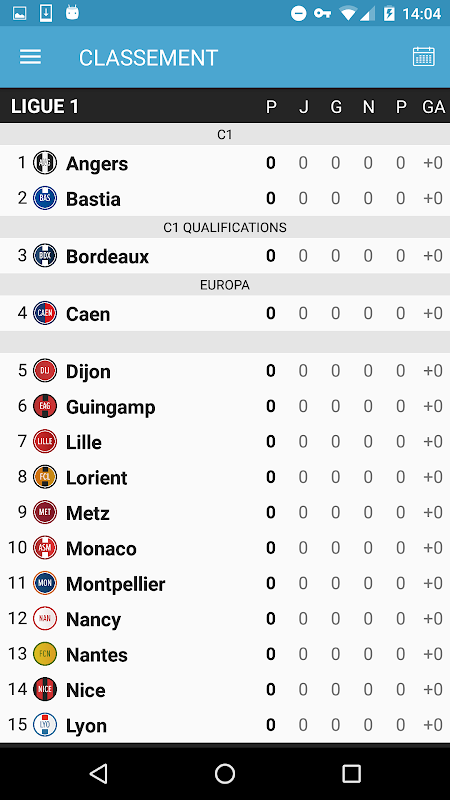The image size is (450, 800).
Task: Open the calendar icon in header
Action: coord(423,57)
